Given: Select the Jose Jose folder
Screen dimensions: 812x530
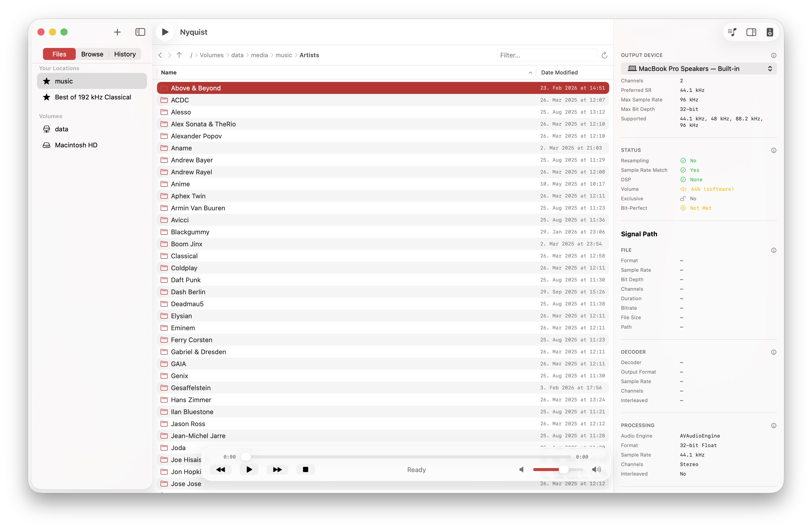Looking at the screenshot, I should tap(383, 484).
